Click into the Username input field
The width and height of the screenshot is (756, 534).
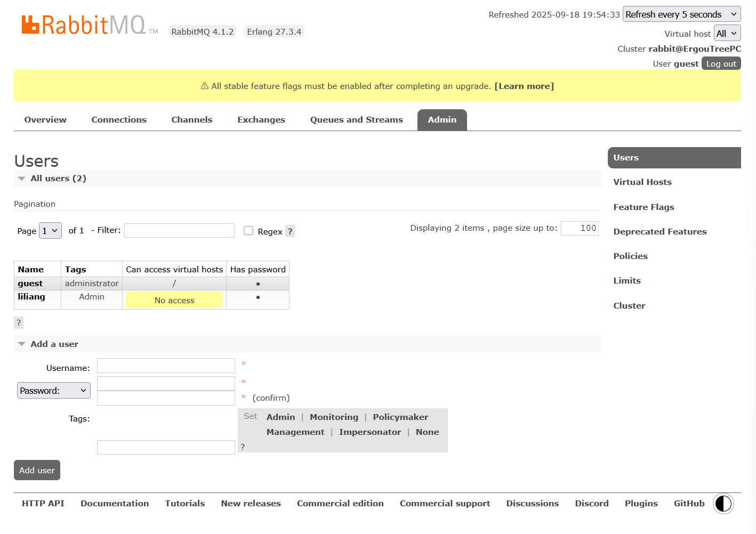(166, 366)
